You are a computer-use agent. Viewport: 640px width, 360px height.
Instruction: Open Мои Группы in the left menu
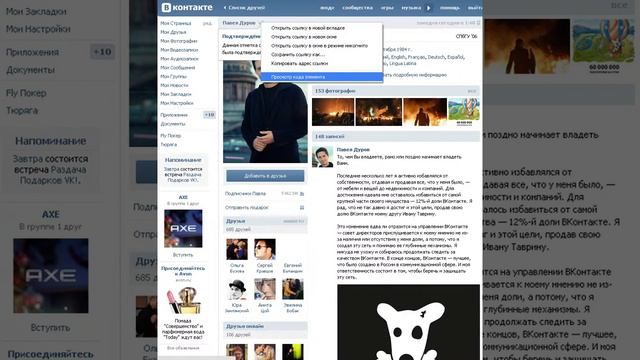[x=173, y=76]
